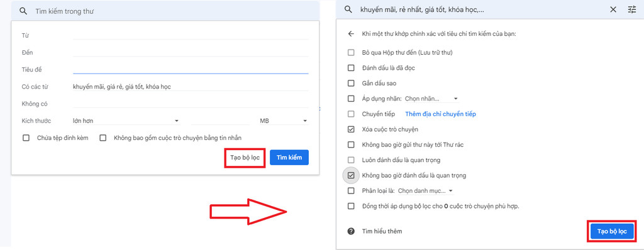Click the search magnifier icon in right panel
This screenshot has width=644, height=250.
click(x=348, y=9)
